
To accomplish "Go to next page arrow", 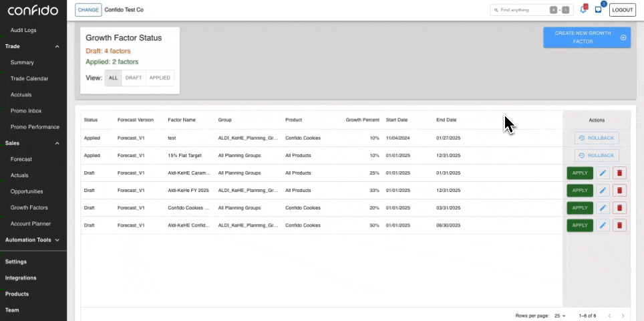I will 623,316.
